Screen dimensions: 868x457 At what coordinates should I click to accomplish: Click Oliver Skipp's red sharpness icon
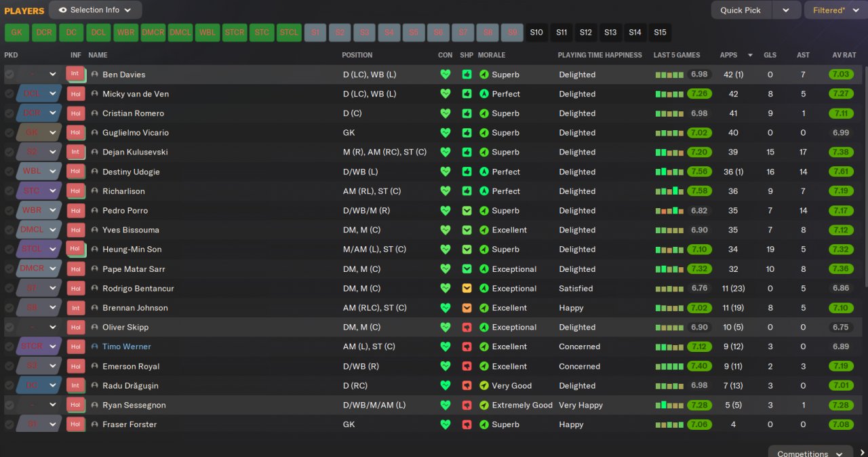coord(467,327)
